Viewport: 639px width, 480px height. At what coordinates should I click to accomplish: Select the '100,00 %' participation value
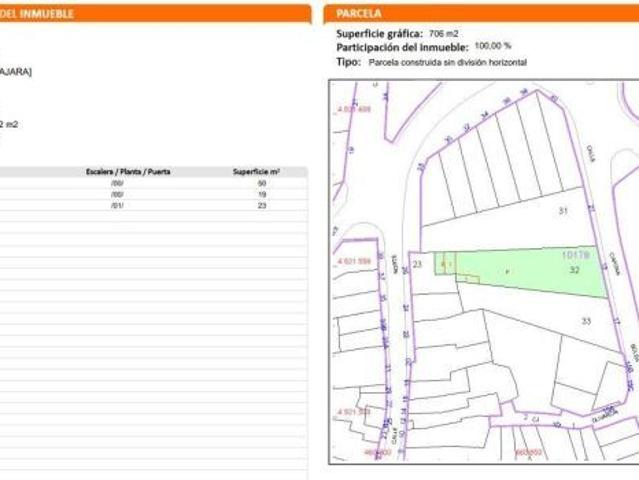tap(493, 46)
